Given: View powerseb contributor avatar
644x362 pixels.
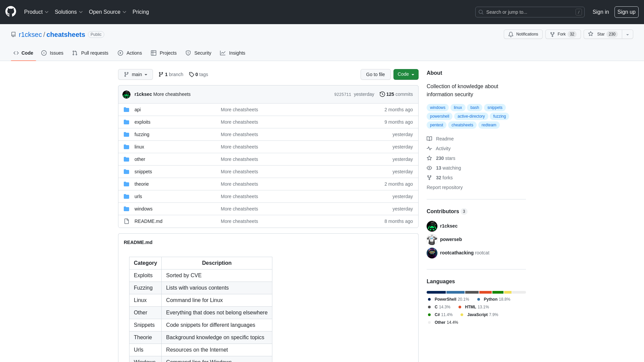Looking at the screenshot, I should (432, 240).
